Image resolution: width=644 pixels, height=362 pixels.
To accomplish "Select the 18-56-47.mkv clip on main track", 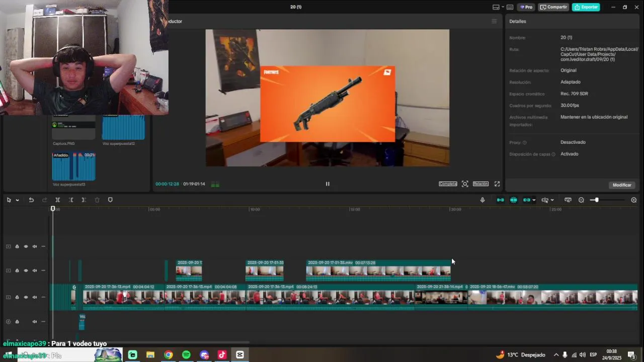I will point(552,297).
